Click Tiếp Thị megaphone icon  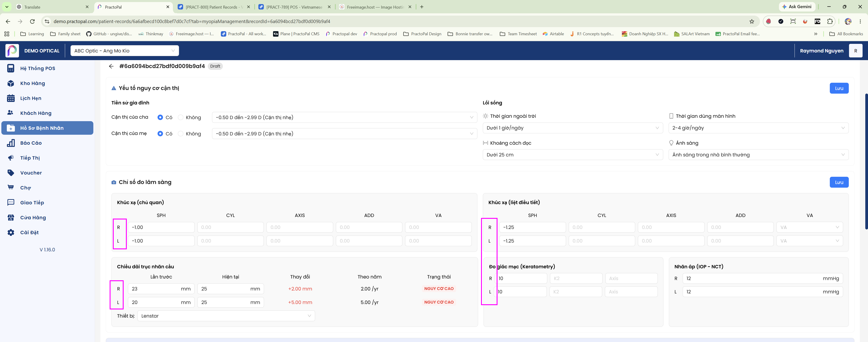[11, 158]
